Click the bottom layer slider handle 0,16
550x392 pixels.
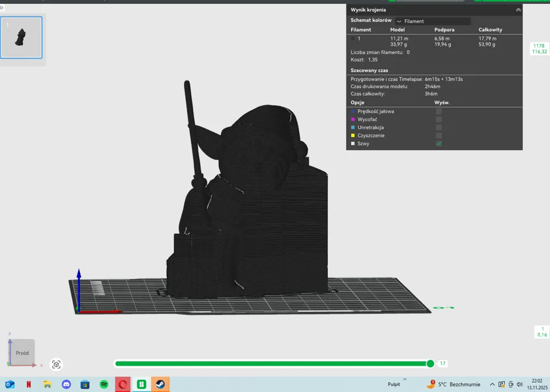542,332
